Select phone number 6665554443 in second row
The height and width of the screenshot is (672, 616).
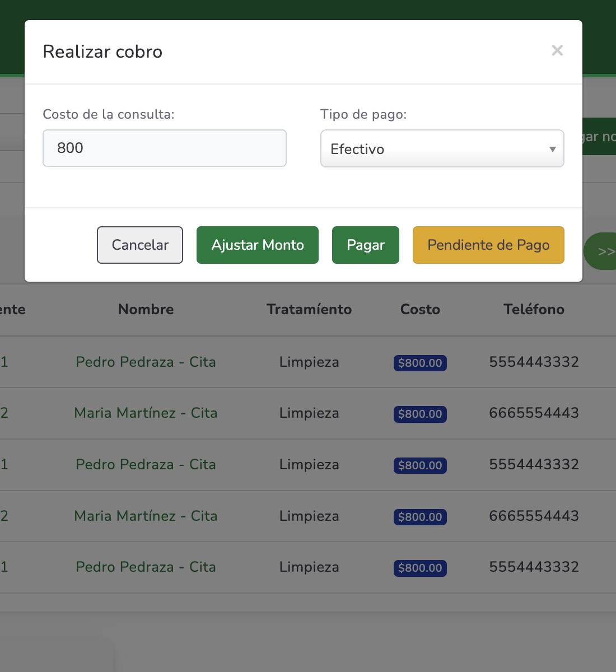point(534,413)
